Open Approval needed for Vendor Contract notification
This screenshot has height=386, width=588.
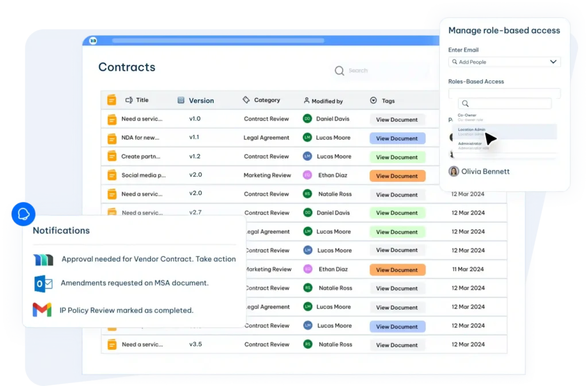click(149, 259)
